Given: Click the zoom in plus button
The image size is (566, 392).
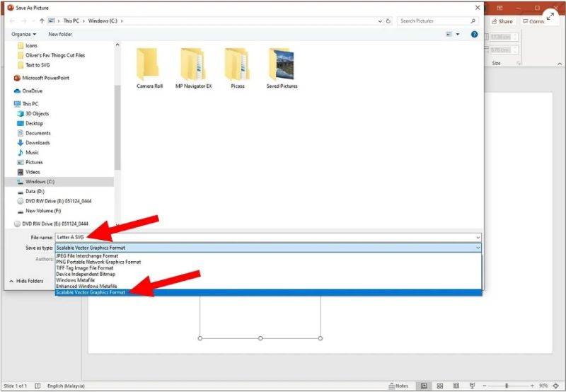Looking at the screenshot, I should click(533, 386).
